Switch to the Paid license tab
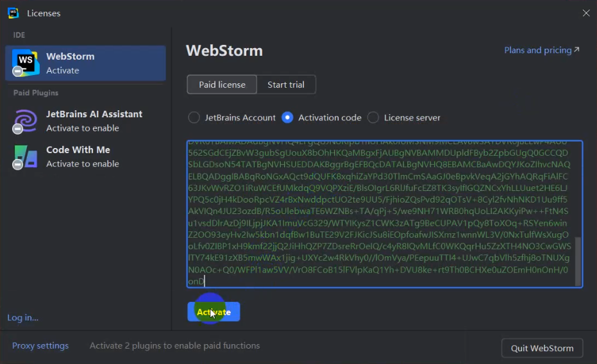The height and width of the screenshot is (364, 597). 222,85
